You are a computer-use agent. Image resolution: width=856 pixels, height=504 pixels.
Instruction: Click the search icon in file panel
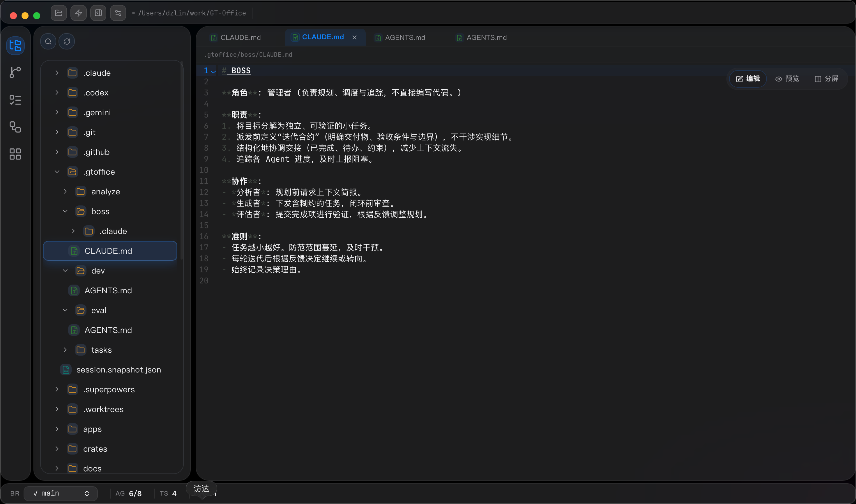[x=48, y=41]
